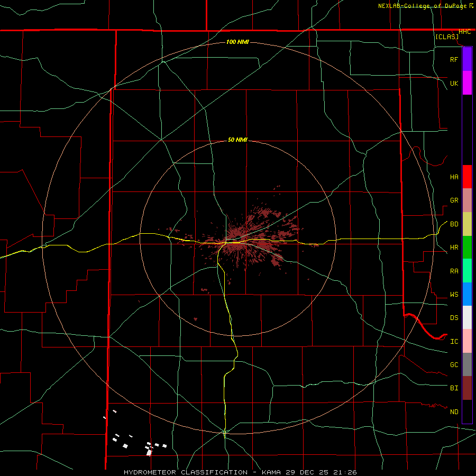Select the BD yellow legend swatch
The width and height of the screenshot is (476, 476).
(x=467, y=224)
